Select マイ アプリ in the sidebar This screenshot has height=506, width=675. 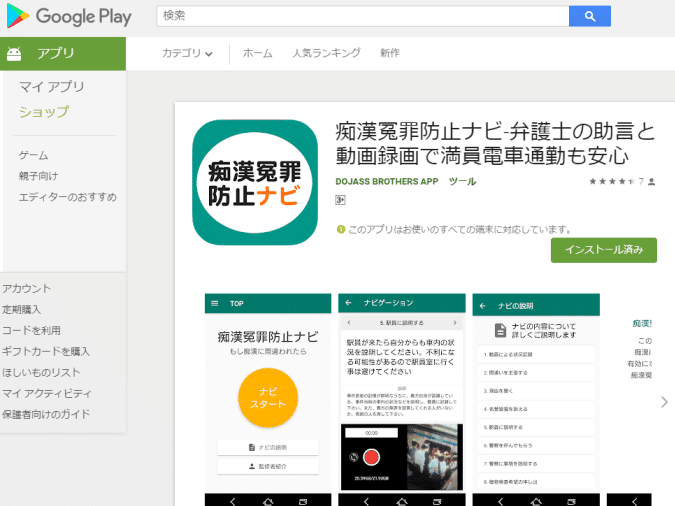pos(52,87)
